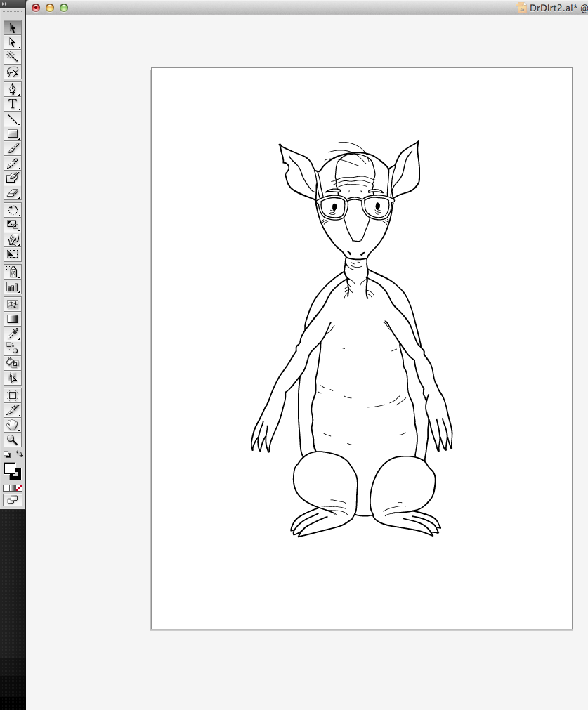Select the Direct Selection tool (white arrow)
588x710 pixels.
[12, 43]
